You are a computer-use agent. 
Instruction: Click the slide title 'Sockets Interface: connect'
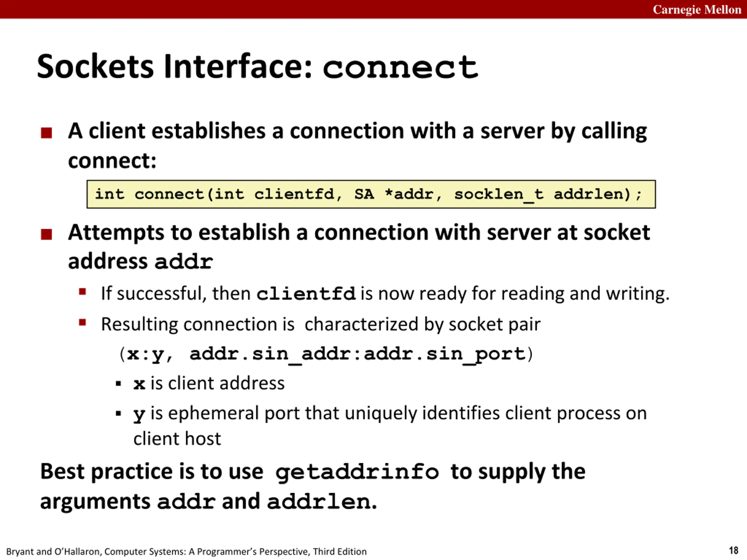coord(257,66)
